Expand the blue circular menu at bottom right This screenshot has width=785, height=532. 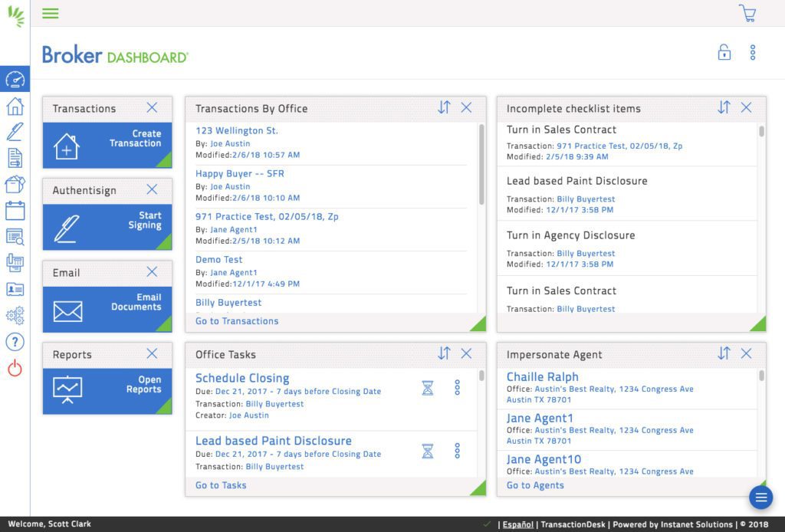760,497
